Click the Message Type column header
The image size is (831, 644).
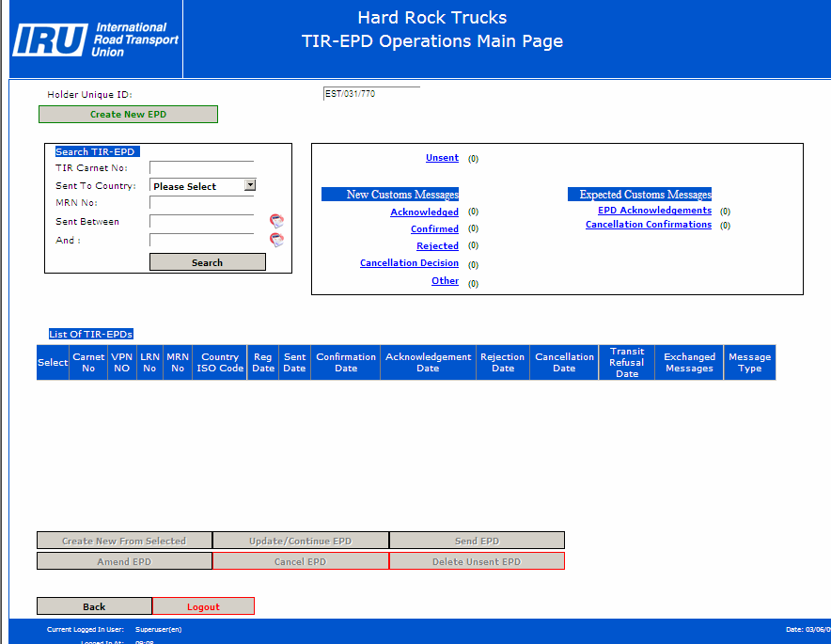click(x=750, y=363)
